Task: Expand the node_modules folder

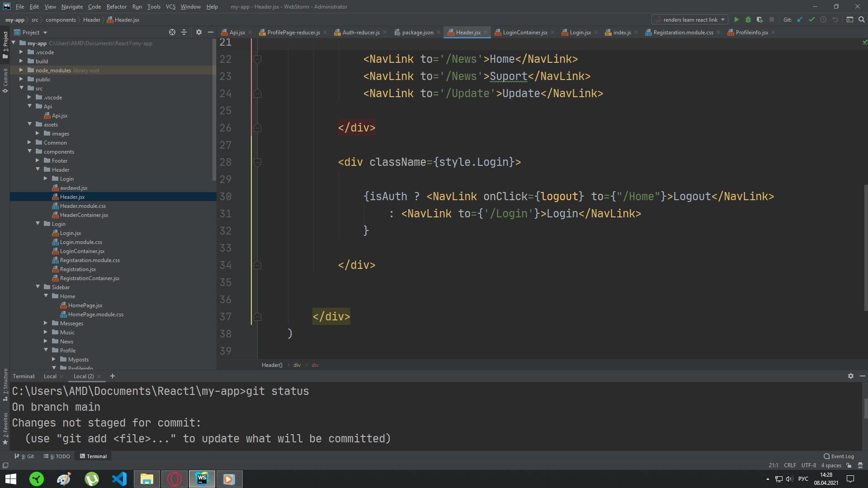Action: pyautogui.click(x=21, y=70)
